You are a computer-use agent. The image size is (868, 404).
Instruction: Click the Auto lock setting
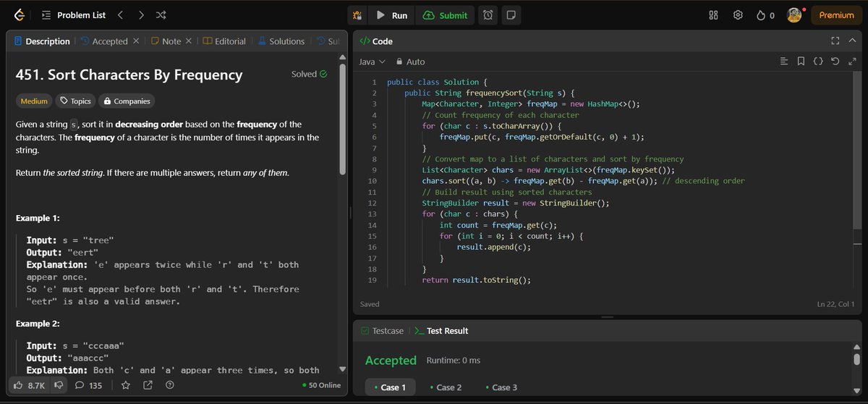pos(410,62)
